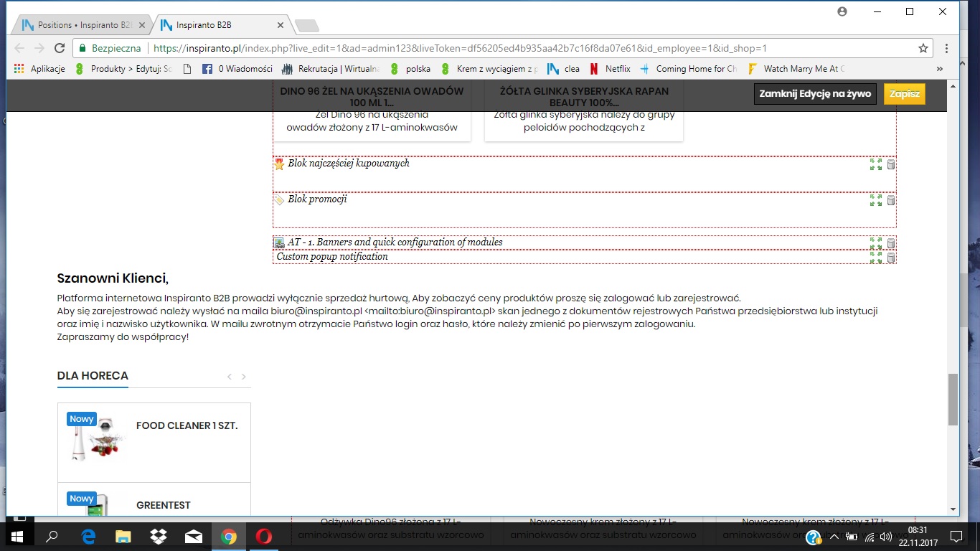Viewport: 980px width, 551px height.
Task: Move the AT Banners quick configuration module
Action: 876,243
